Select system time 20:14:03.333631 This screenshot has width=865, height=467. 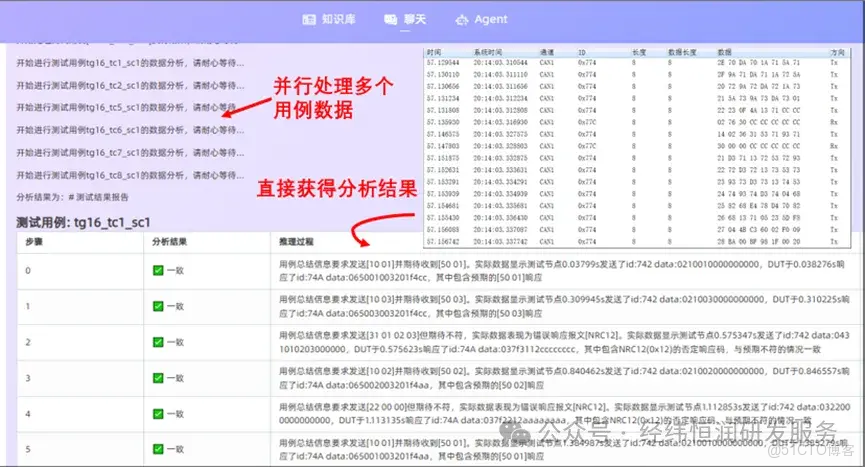(x=500, y=170)
